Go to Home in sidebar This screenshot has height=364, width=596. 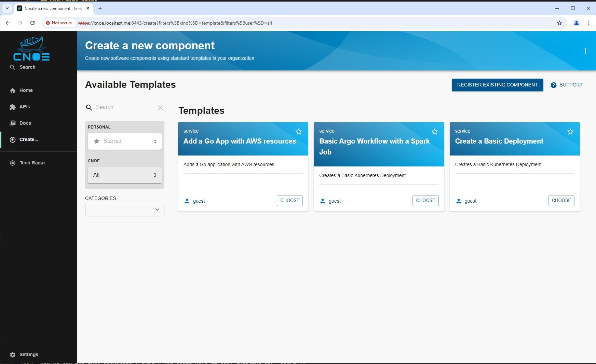click(26, 90)
